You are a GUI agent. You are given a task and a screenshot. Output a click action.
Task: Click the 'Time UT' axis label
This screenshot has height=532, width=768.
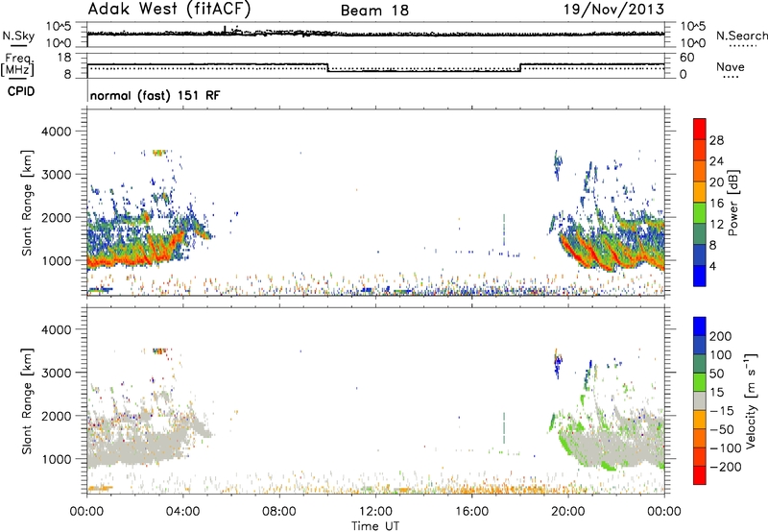(375, 526)
